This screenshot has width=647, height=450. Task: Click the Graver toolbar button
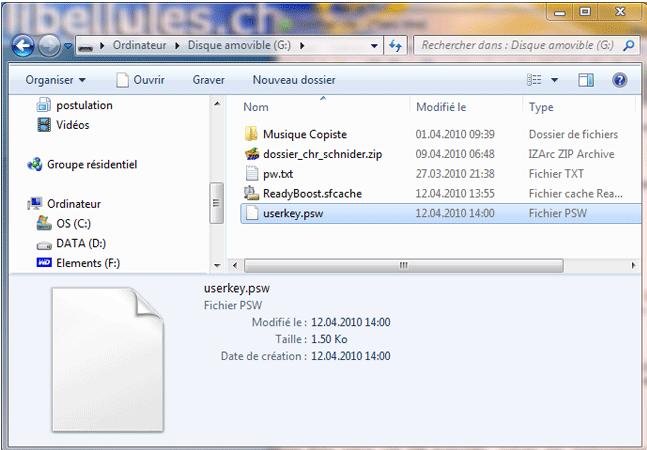[x=208, y=80]
